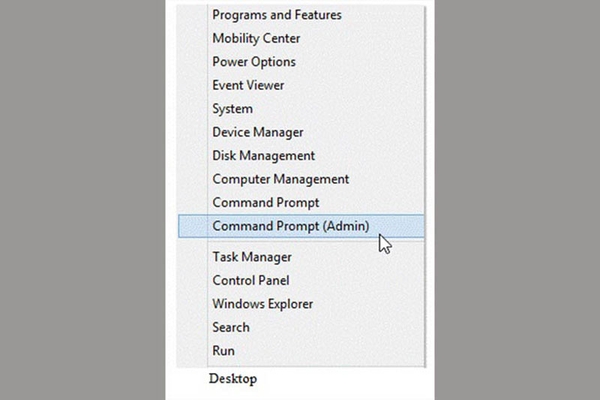This screenshot has width=600, height=400.
Task: Click the word Explorer in Windows Explorer
Action: (290, 304)
